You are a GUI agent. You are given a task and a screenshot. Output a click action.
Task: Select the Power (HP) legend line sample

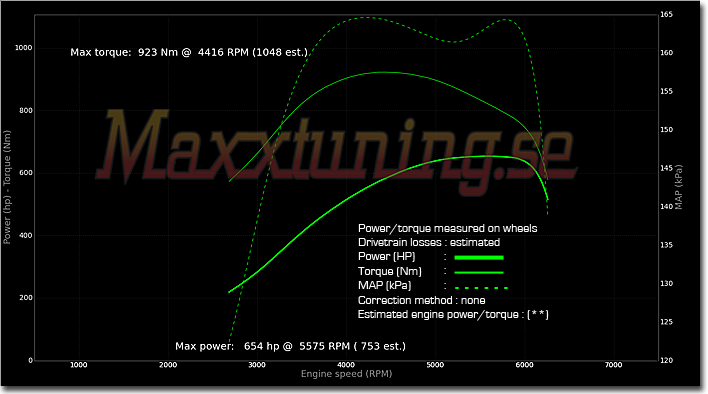pos(479,258)
